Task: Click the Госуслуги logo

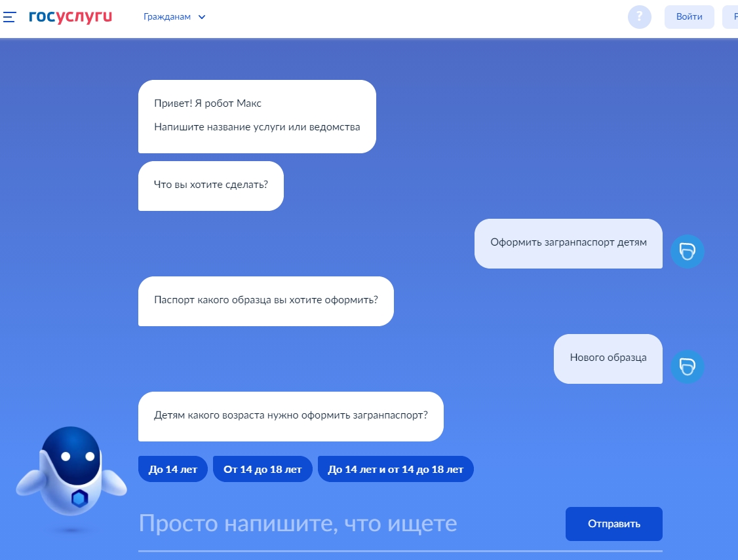Action: click(x=71, y=16)
